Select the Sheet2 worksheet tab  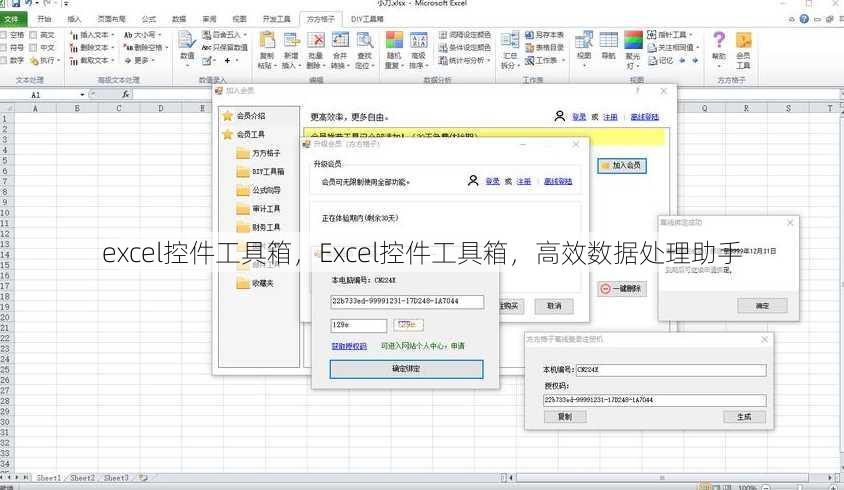82,478
